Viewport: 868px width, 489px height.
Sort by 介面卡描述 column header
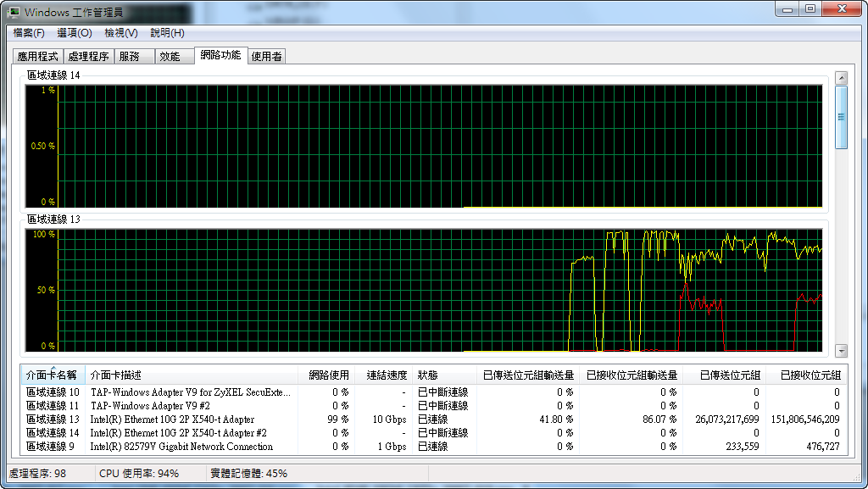pyautogui.click(x=192, y=375)
